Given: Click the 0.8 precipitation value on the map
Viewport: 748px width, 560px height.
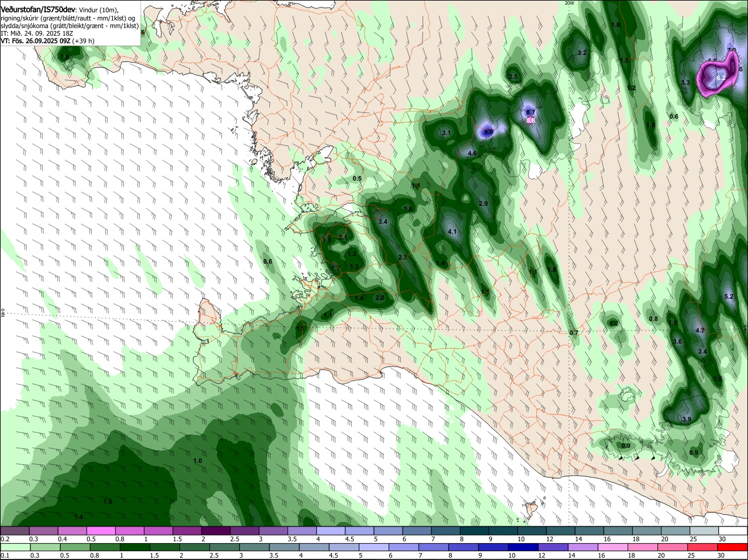Looking at the screenshot, I should (x=653, y=319).
